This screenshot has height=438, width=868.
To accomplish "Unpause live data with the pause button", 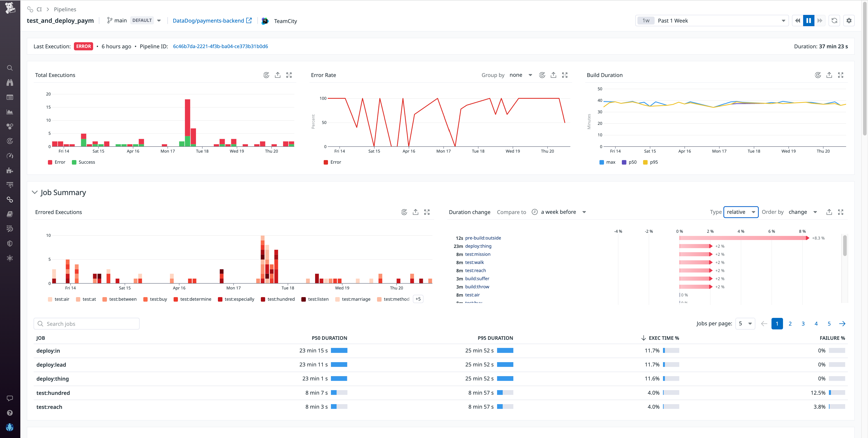I will tap(809, 21).
